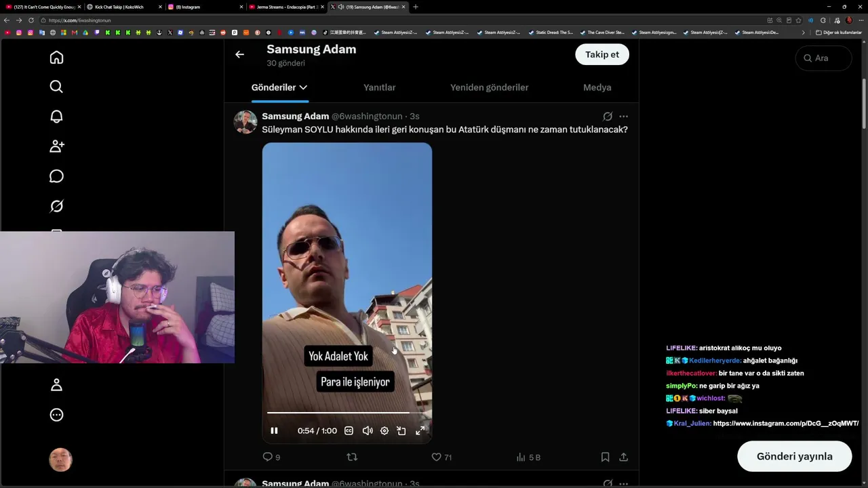Open the Notifications bell in the sidebar
Screen dimensions: 868x488
56,117
